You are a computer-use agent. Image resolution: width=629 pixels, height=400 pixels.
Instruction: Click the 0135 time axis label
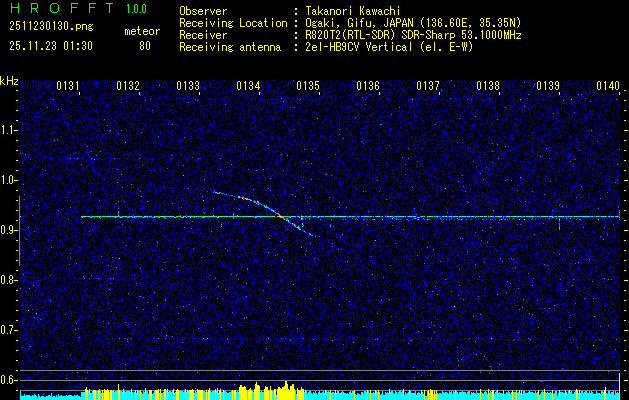(308, 86)
